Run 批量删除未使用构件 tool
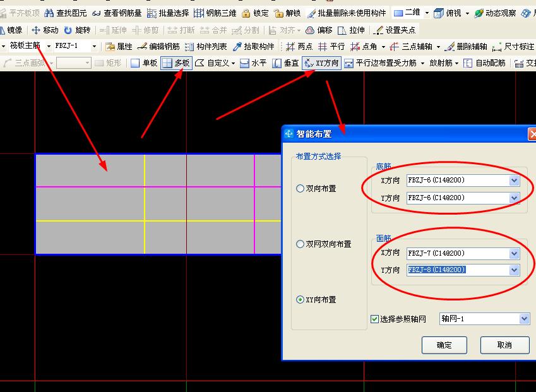This screenshot has height=392, width=536. tap(347, 13)
